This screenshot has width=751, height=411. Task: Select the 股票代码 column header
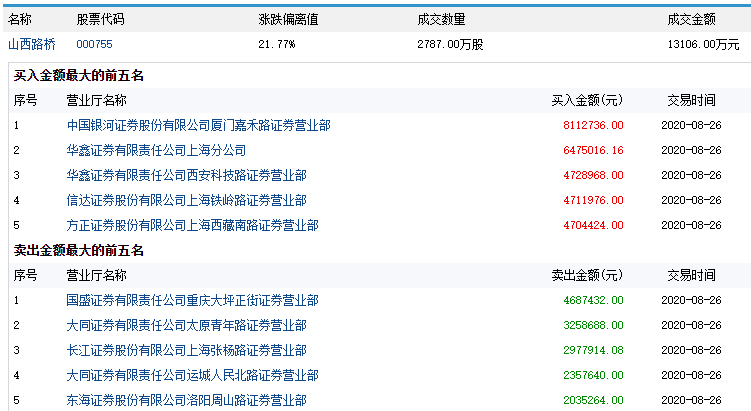pos(100,20)
